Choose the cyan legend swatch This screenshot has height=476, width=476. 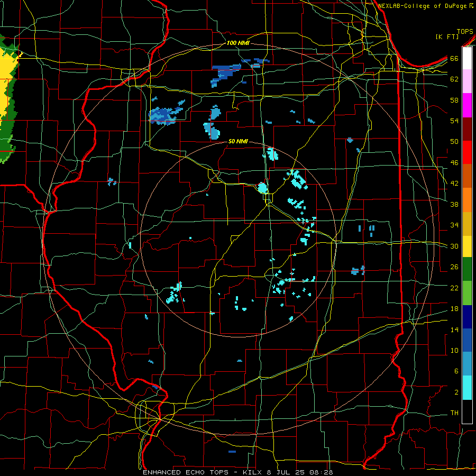[x=467, y=388]
